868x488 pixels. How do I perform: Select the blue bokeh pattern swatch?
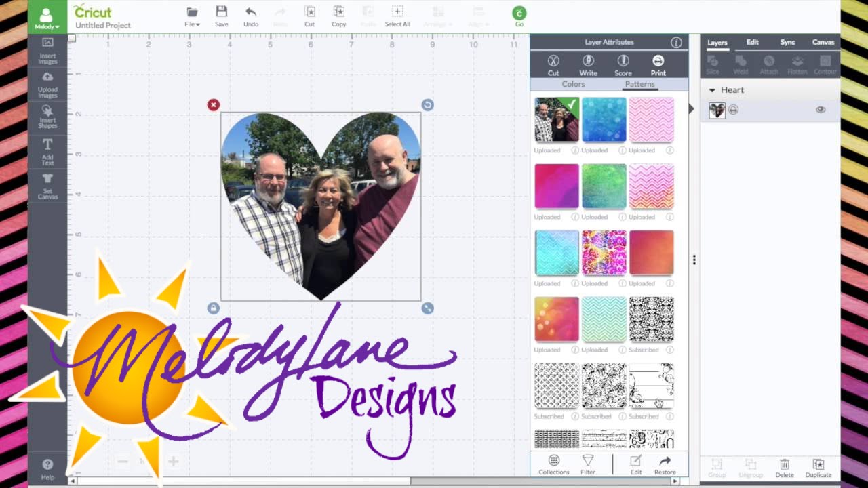tap(604, 119)
